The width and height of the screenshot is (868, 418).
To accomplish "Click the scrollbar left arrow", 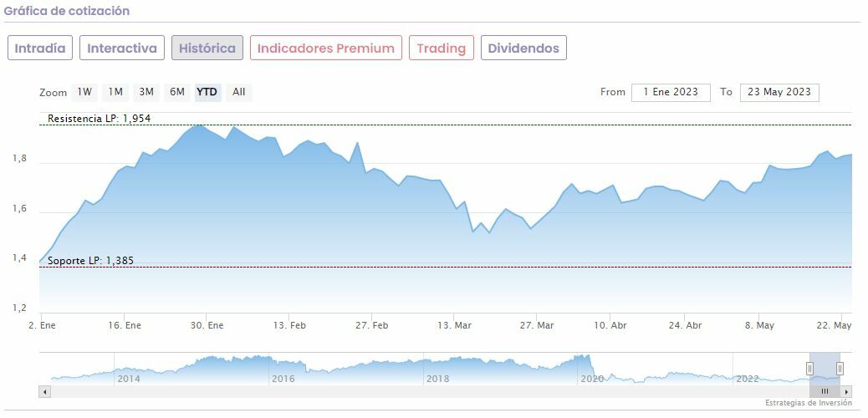I will pyautogui.click(x=45, y=391).
